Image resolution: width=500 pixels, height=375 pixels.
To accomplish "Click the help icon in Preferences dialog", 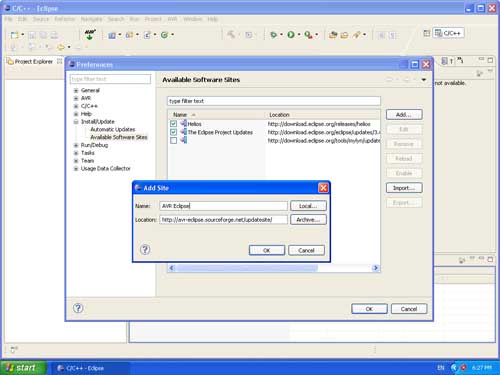I will click(x=78, y=308).
